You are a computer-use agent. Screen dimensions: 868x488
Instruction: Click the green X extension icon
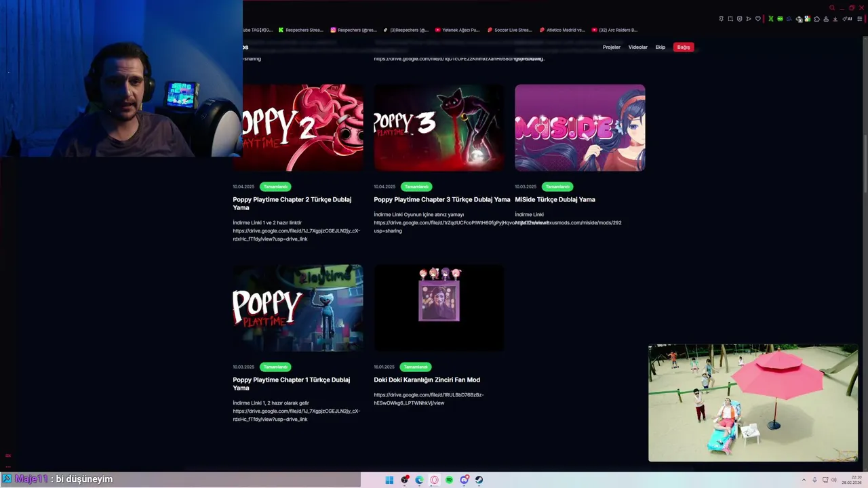pos(771,19)
